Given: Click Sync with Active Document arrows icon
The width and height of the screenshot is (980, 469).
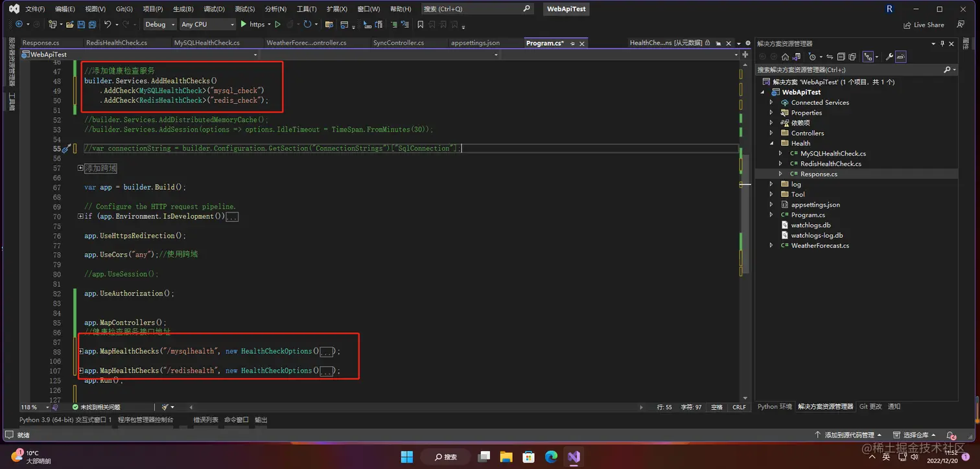Looking at the screenshot, I should click(830, 57).
